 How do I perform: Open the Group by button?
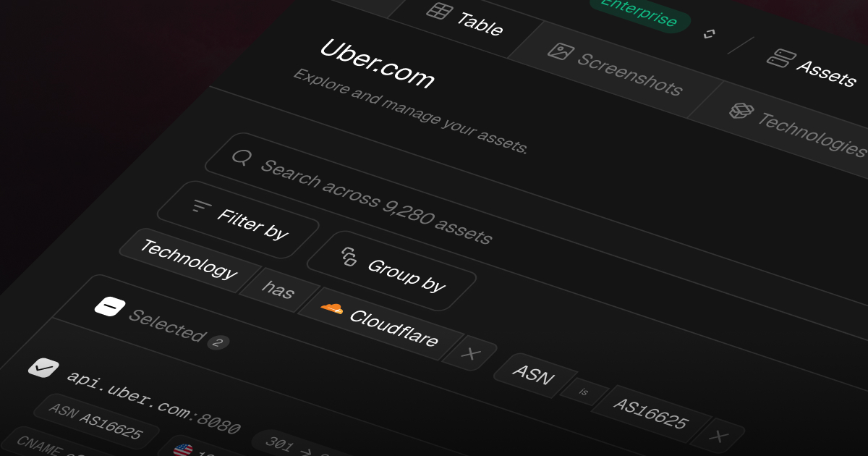point(391,271)
